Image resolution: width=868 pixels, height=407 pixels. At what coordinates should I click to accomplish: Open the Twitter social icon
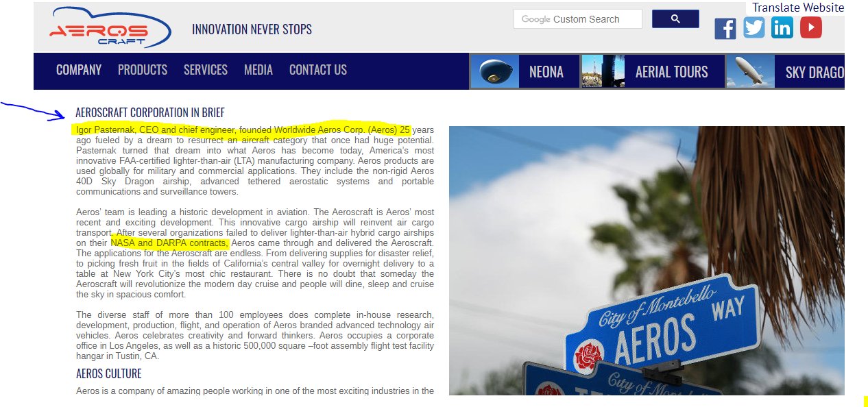coord(754,27)
